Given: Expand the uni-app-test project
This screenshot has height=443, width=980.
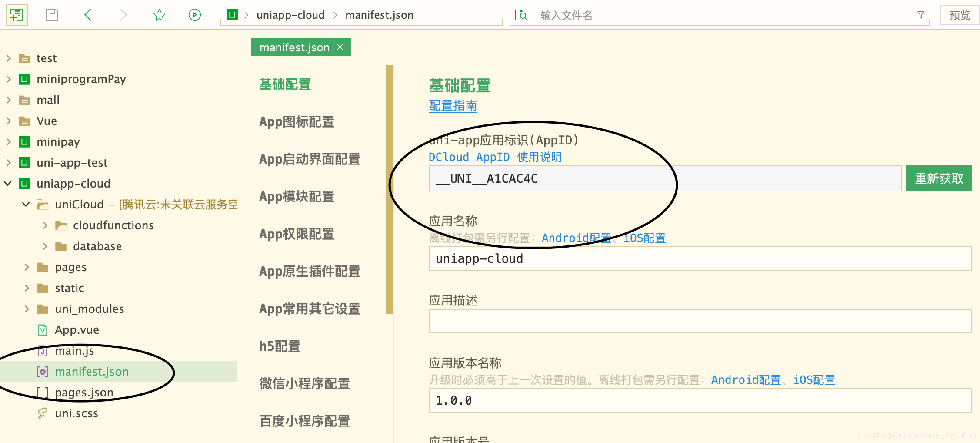Looking at the screenshot, I should pos(8,163).
